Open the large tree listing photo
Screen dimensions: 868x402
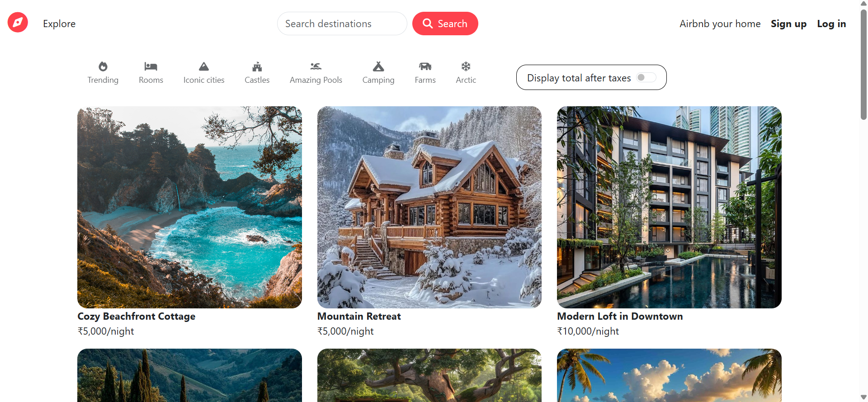pyautogui.click(x=429, y=375)
